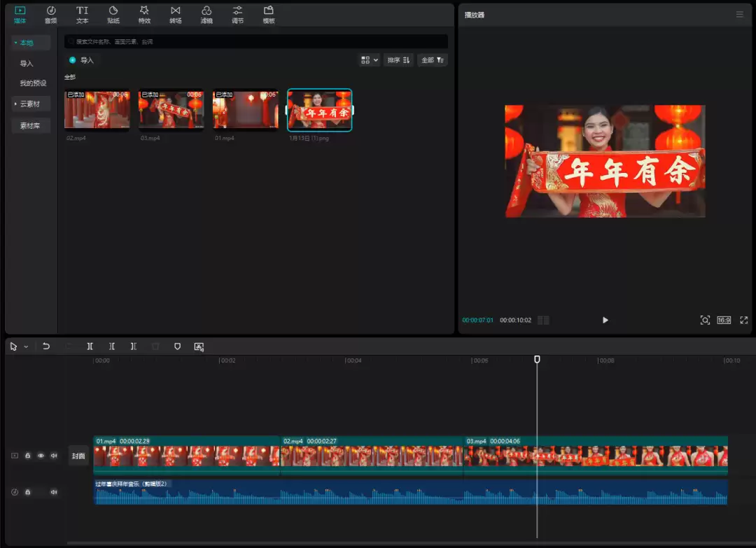756x548 pixels.
Task: Add a marker with the shield-shaped icon
Action: point(177,346)
